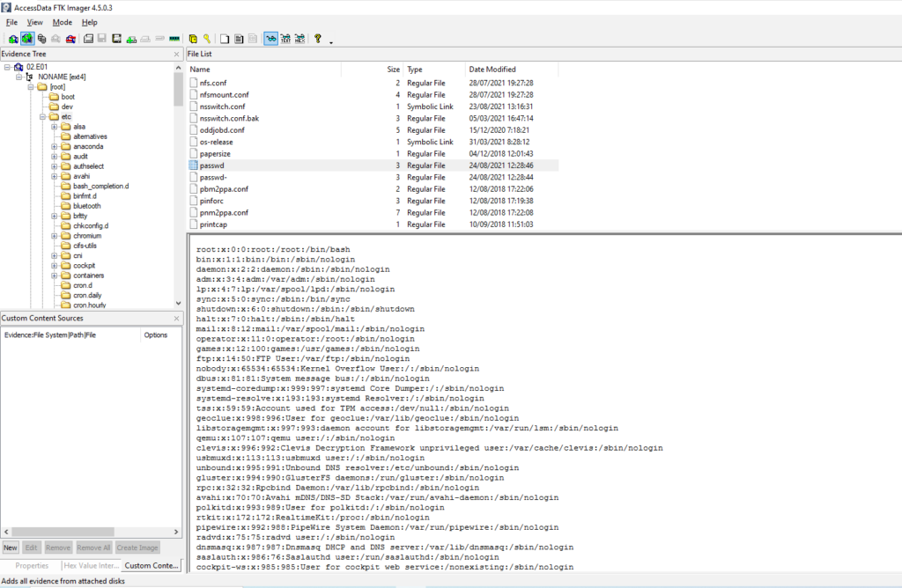Toggle the automatic view mode
Screen dimensions: 902x588
tap(270, 39)
